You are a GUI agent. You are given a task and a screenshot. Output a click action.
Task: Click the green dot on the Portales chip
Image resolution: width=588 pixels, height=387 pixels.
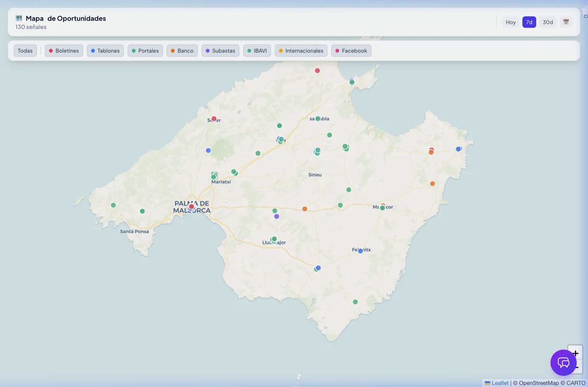[133, 51]
